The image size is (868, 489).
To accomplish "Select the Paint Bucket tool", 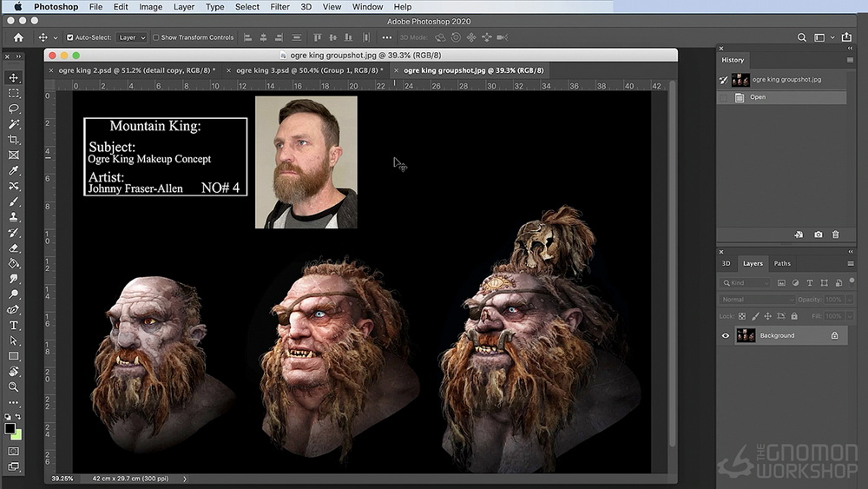I will coord(14,263).
